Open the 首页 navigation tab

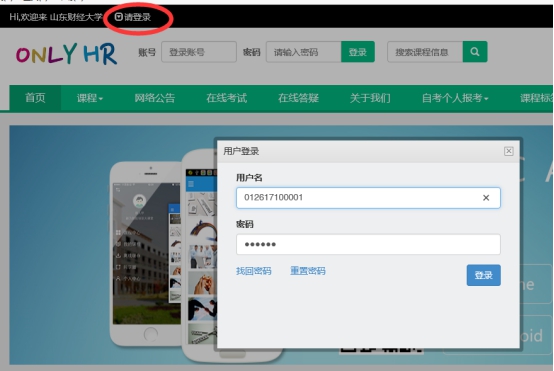point(35,98)
